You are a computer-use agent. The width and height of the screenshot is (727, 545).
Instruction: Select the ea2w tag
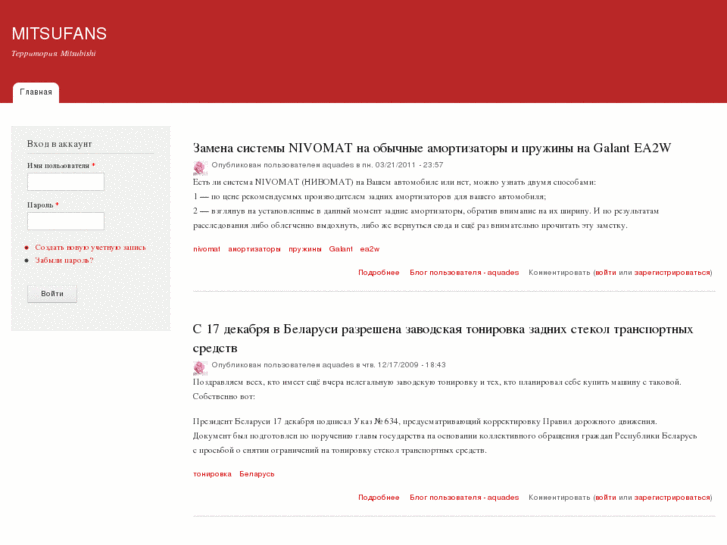pos(370,249)
